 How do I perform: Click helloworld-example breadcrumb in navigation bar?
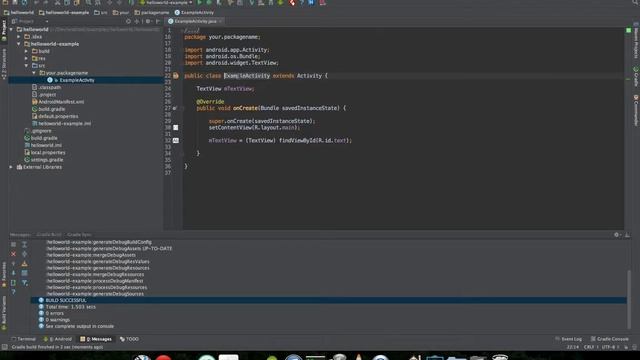pos(64,13)
